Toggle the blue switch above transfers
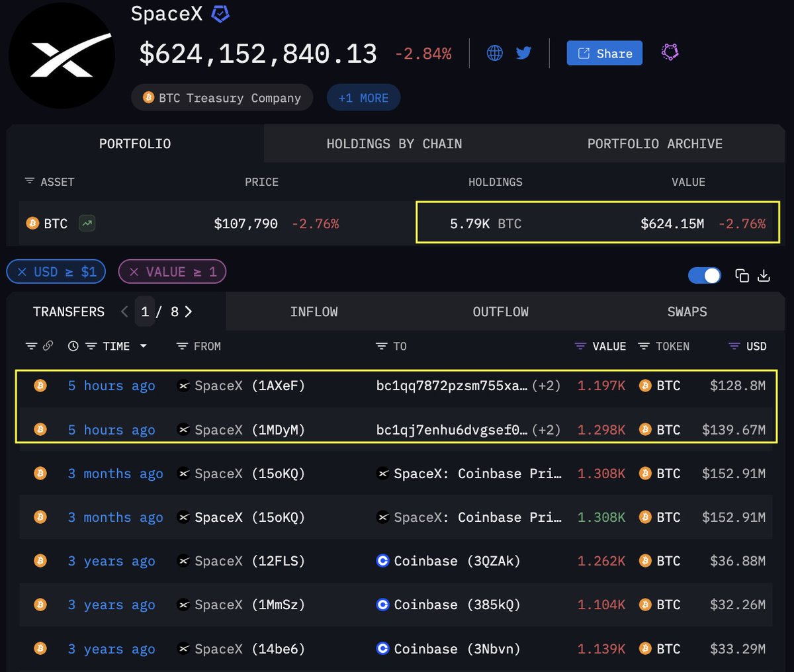This screenshot has width=794, height=672. pos(705,275)
